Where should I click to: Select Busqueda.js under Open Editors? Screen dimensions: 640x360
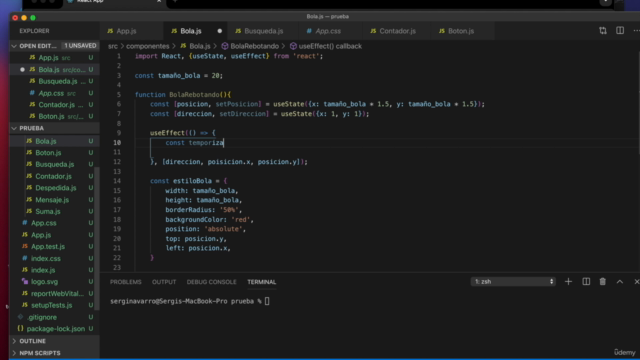pos(54,81)
